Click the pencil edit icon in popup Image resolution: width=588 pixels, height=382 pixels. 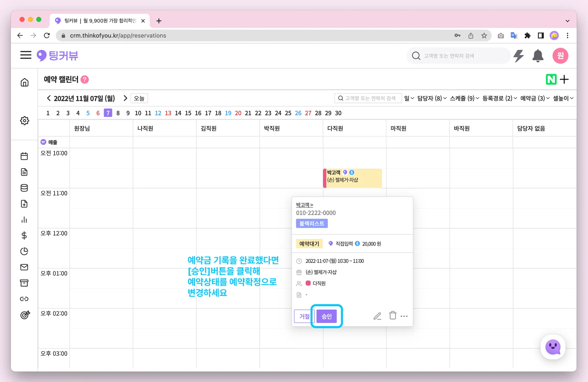click(377, 316)
